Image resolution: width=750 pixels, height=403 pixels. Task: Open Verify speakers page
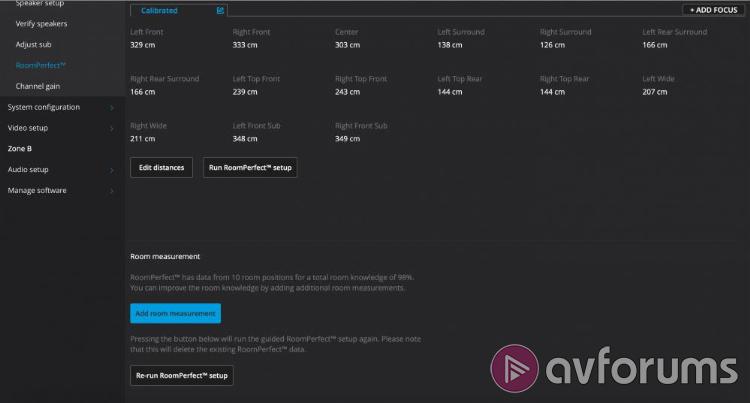[41, 23]
